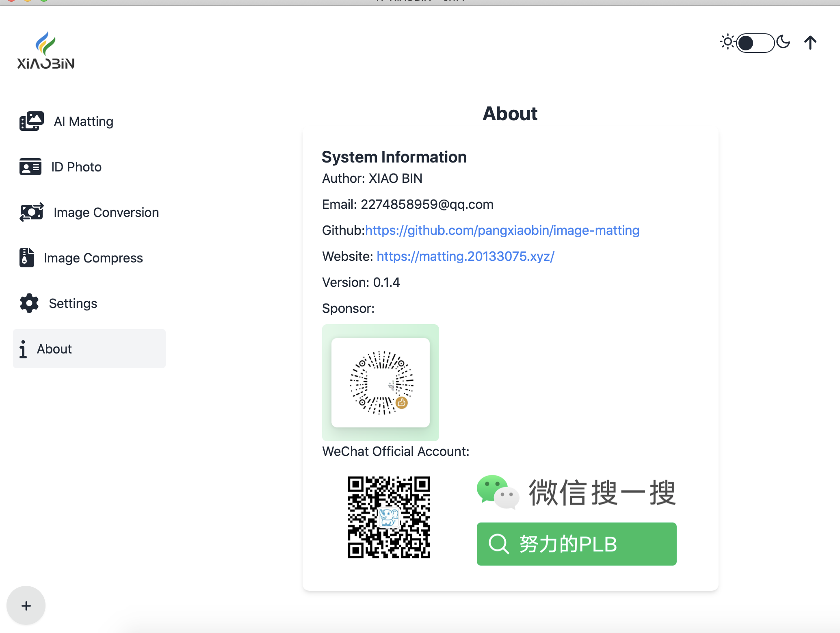This screenshot has height=633, width=840.
Task: Expand the plus floating button
Action: (26, 606)
